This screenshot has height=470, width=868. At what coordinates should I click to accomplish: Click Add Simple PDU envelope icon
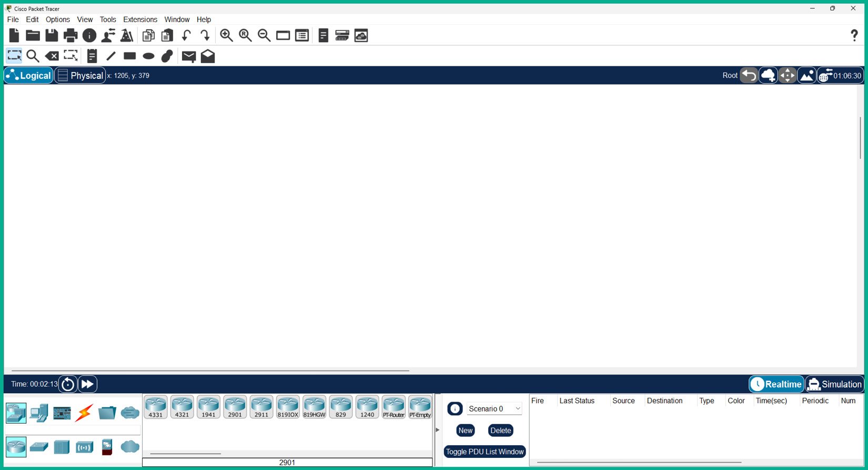(189, 56)
